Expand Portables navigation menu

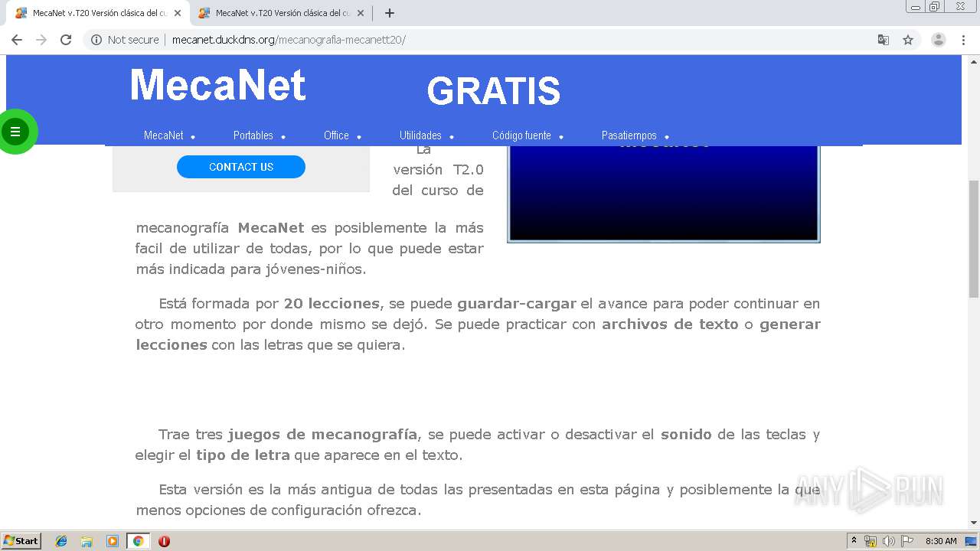(x=259, y=135)
